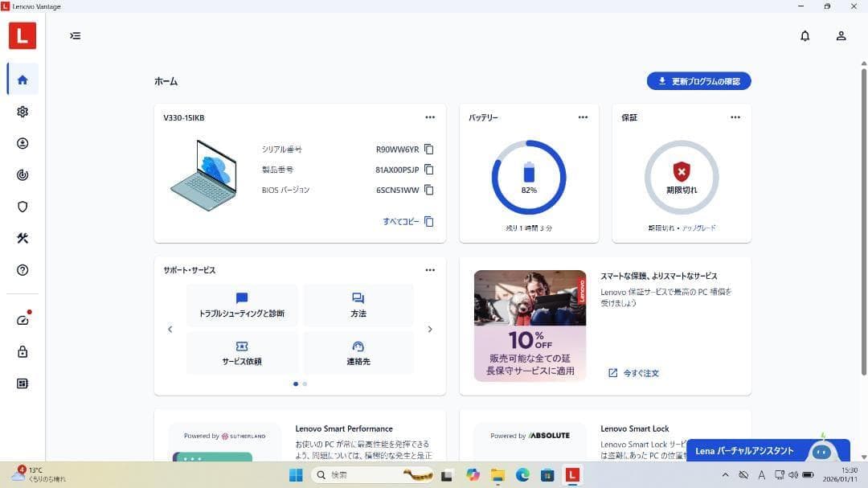This screenshot has height=488, width=868.
Task: Open the バッテリー card overflow menu
Action: 583,117
